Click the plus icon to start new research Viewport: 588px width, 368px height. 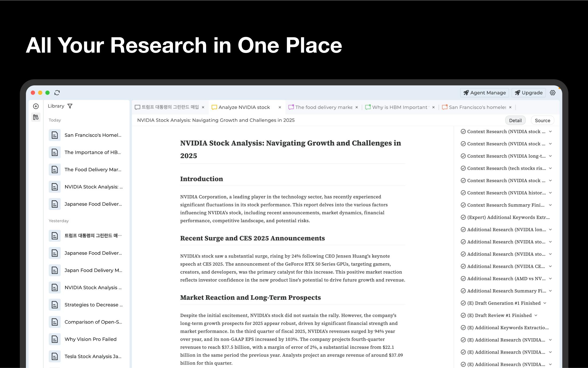tap(36, 106)
